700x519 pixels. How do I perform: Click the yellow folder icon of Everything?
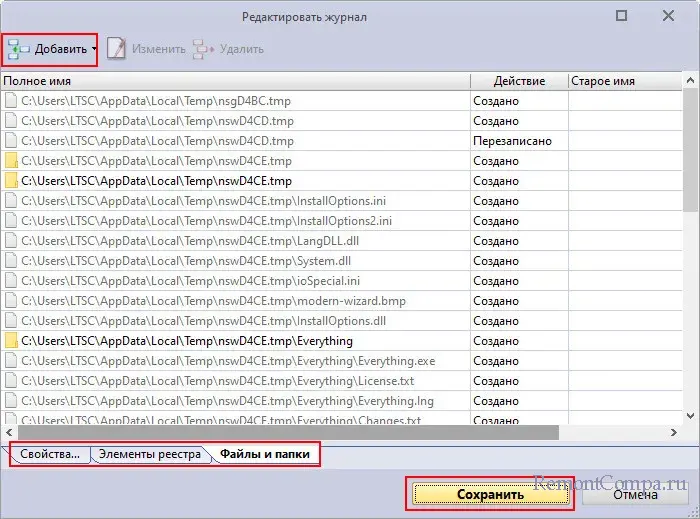11,341
